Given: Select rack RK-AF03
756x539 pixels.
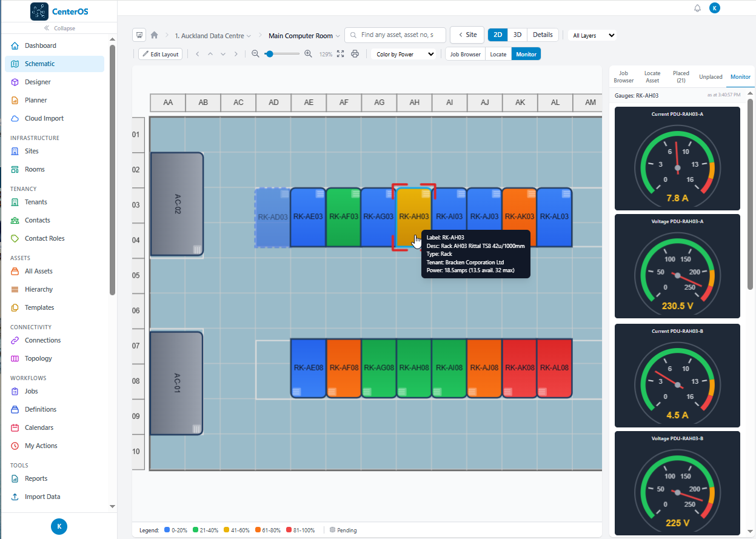Looking at the screenshot, I should 344,217.
